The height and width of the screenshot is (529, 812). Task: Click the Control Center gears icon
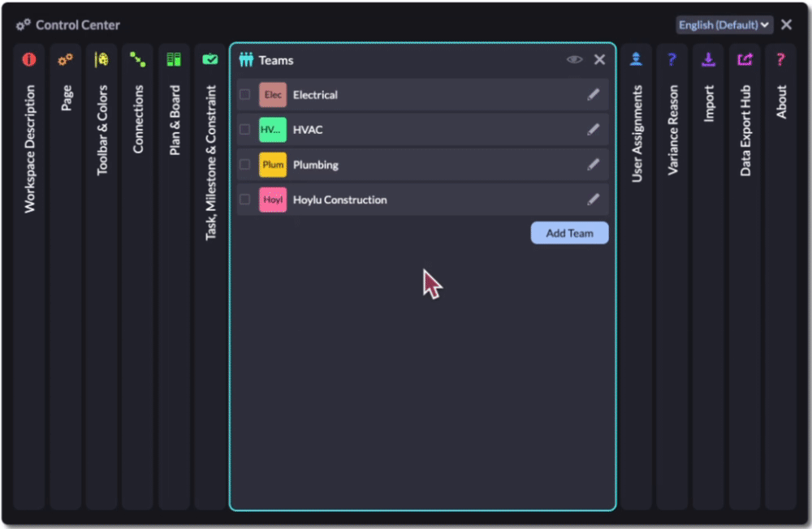tap(24, 25)
